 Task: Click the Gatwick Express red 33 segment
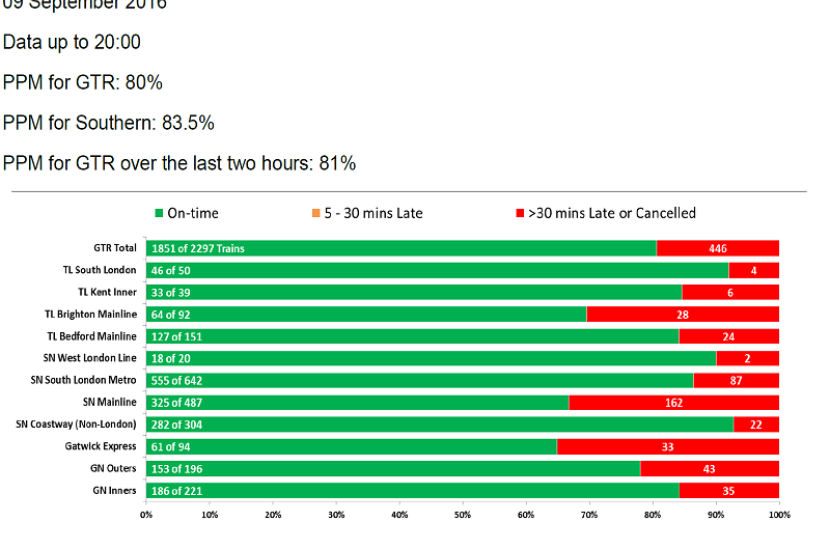[668, 446]
